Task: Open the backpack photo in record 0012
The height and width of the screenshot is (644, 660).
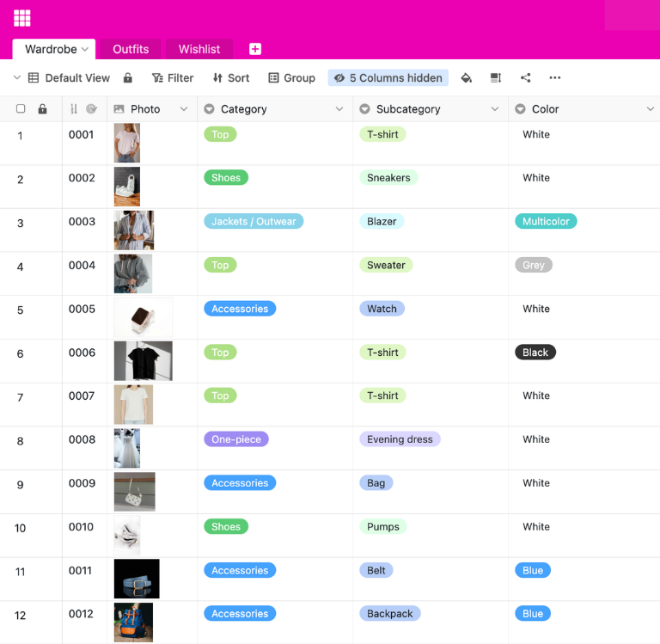Action: point(133,623)
